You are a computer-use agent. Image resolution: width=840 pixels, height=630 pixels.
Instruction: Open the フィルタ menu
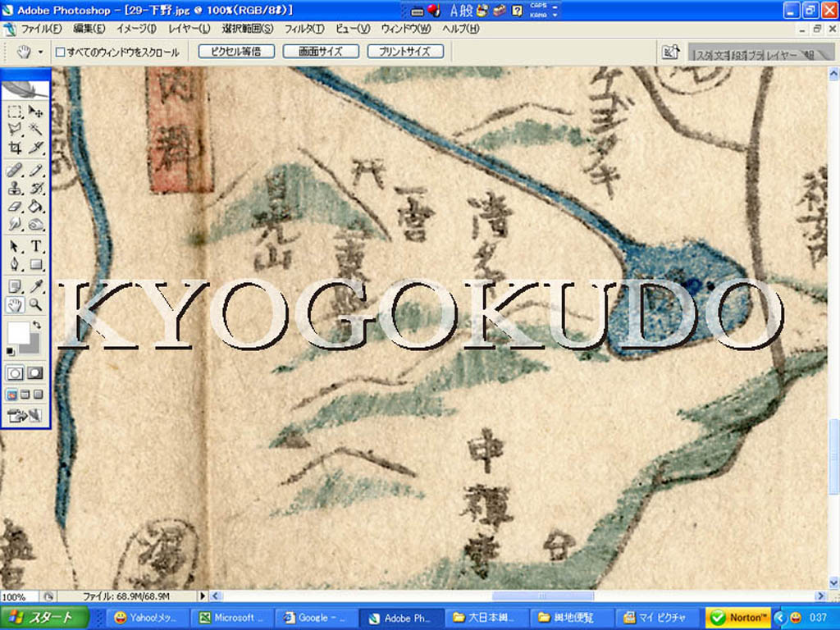304,29
